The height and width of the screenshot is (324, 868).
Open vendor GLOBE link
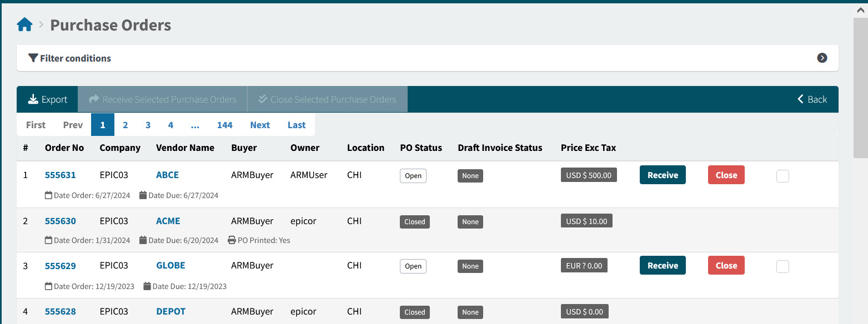click(170, 265)
